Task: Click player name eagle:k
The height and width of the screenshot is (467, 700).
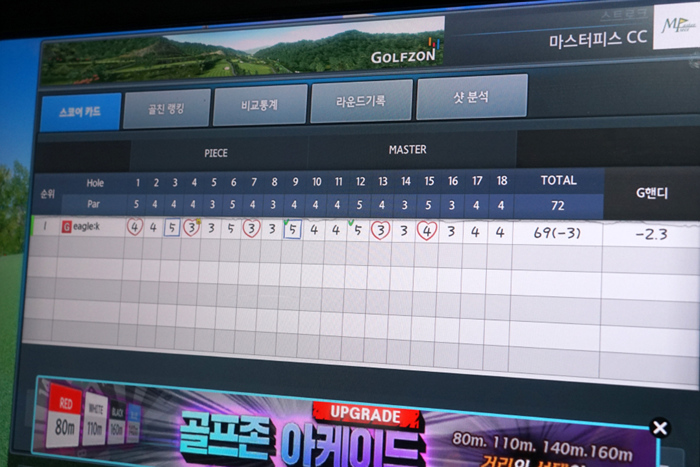Action: [x=86, y=226]
